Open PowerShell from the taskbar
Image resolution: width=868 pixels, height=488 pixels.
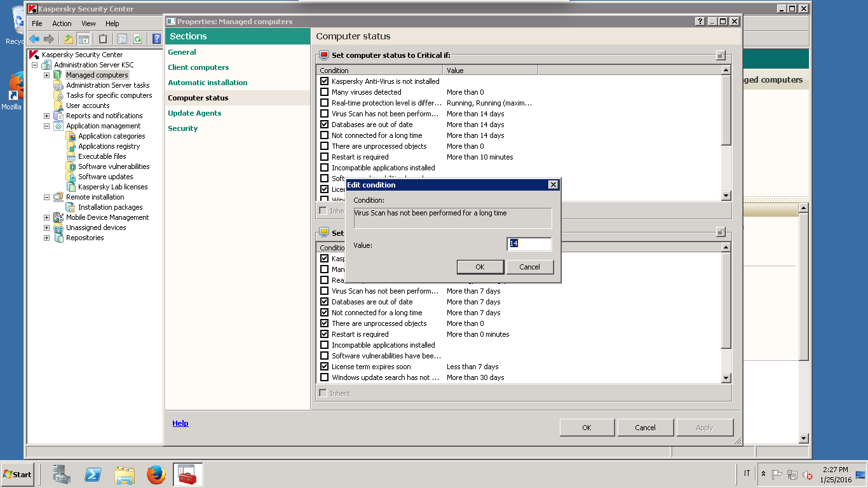pos(93,475)
